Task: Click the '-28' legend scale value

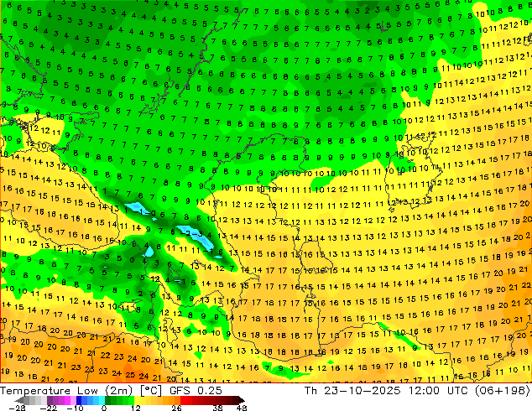Action: pyautogui.click(x=17, y=408)
